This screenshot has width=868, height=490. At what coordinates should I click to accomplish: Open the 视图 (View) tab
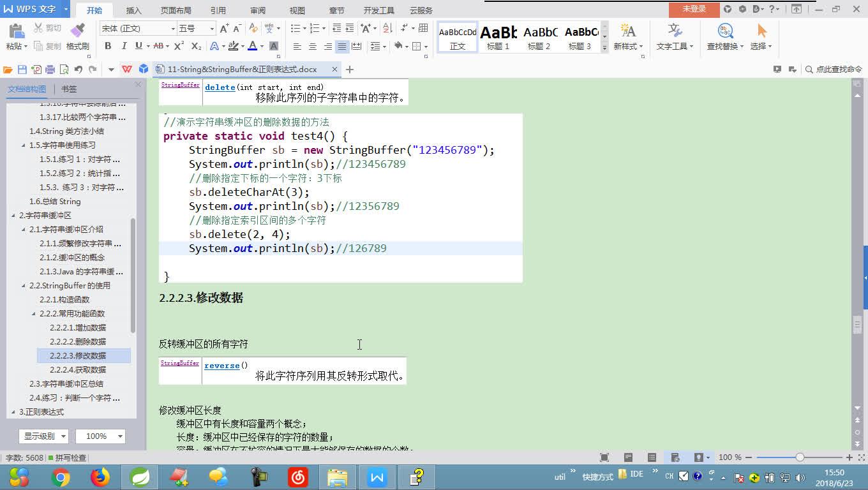[297, 10]
